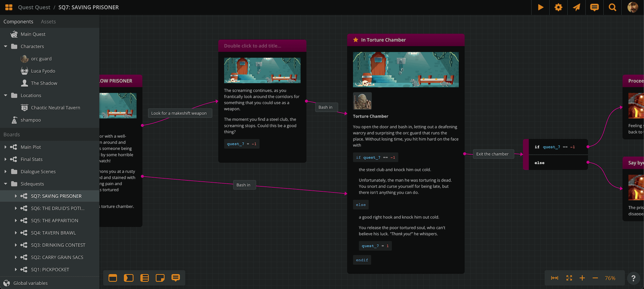Expand the Final Stats board
The width and height of the screenshot is (644, 289).
click(x=6, y=159)
